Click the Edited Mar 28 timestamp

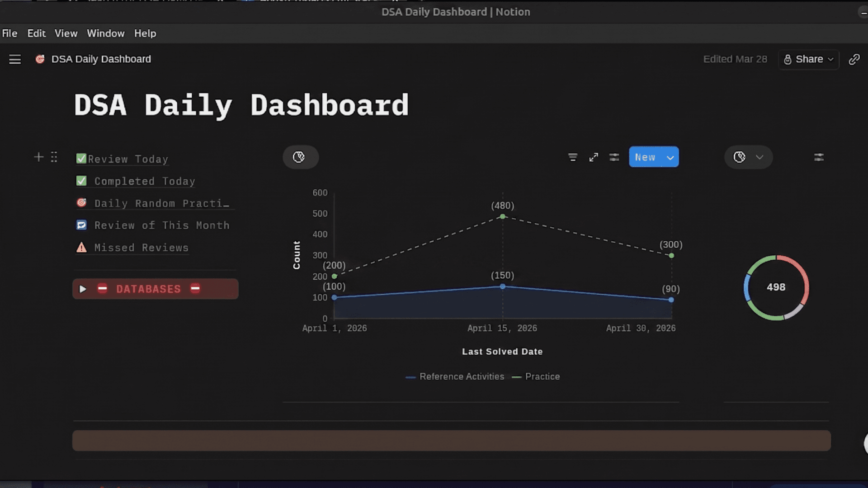click(735, 59)
